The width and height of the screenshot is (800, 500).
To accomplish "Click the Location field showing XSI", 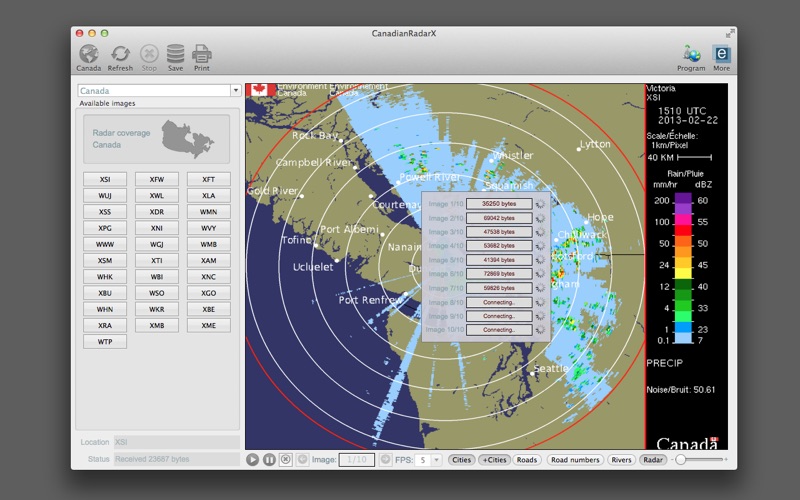I will [177, 442].
